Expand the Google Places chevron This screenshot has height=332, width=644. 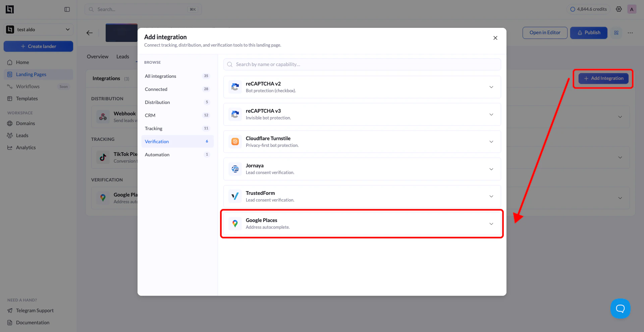[491, 224]
